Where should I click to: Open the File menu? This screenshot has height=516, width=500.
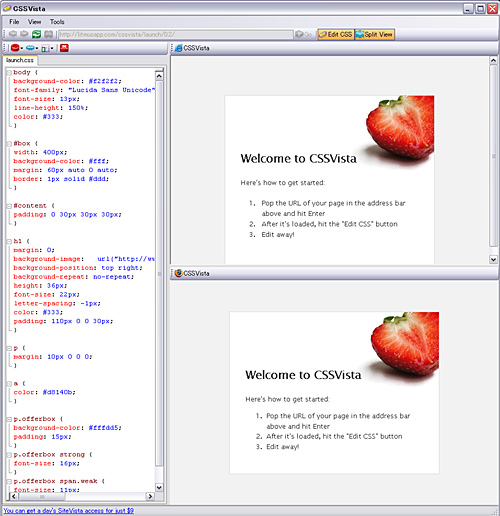(14, 22)
